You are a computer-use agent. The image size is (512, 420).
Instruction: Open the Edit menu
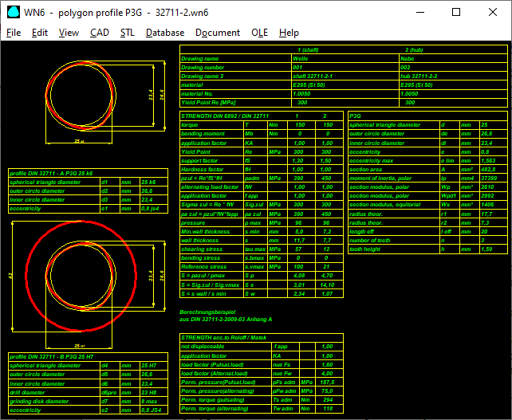pos(40,33)
